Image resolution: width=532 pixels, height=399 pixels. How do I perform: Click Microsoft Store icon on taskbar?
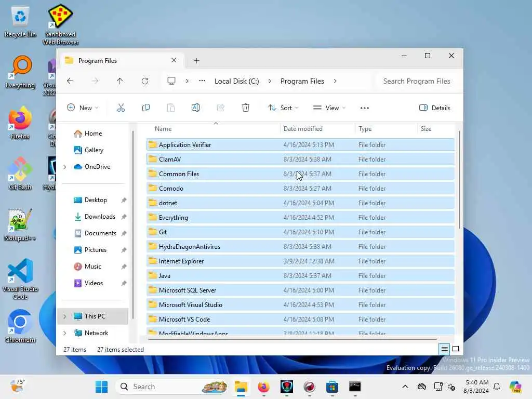pos(332,387)
